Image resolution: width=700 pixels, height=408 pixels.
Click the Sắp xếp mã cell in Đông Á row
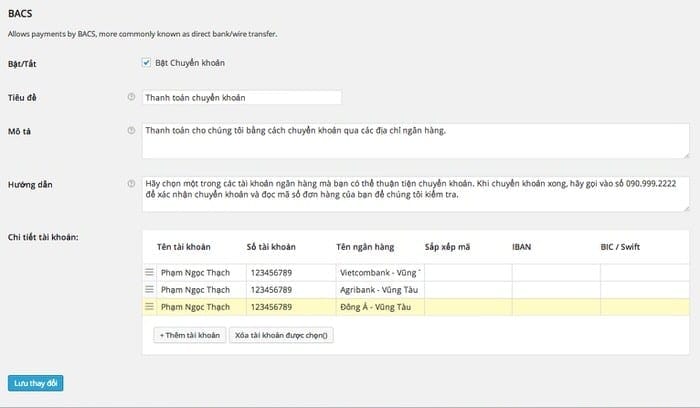click(468, 307)
